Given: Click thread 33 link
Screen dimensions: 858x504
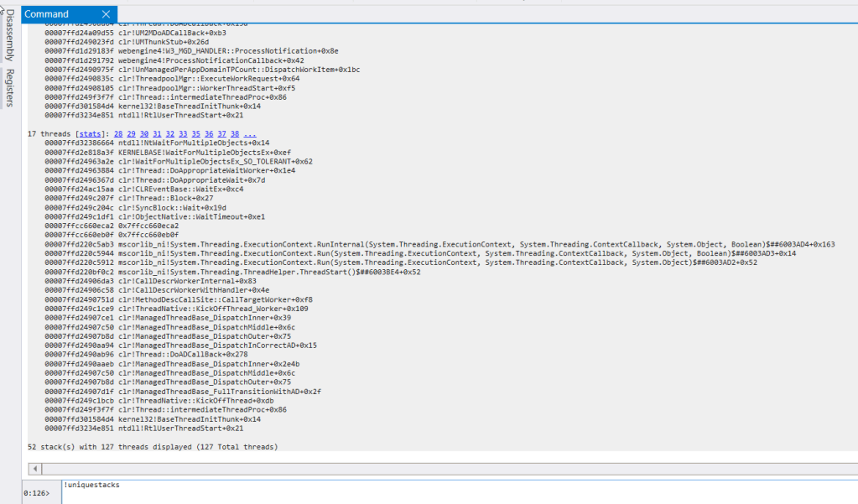Looking at the screenshot, I should [x=183, y=134].
